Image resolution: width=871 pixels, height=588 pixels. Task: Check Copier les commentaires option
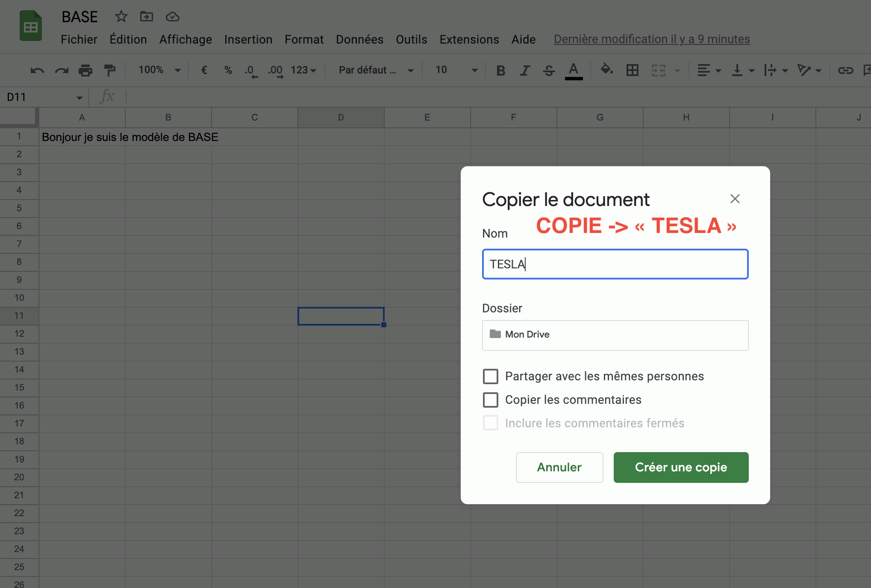(491, 400)
